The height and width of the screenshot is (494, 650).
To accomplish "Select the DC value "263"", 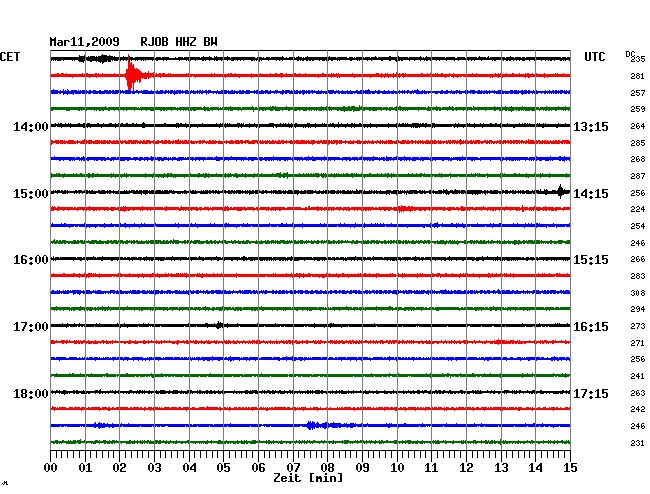I will (x=638, y=393).
